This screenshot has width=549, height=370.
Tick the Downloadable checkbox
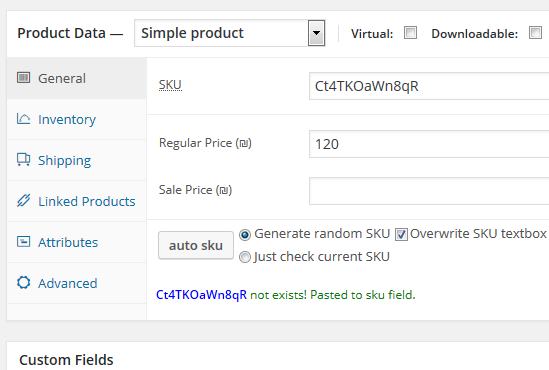point(535,33)
